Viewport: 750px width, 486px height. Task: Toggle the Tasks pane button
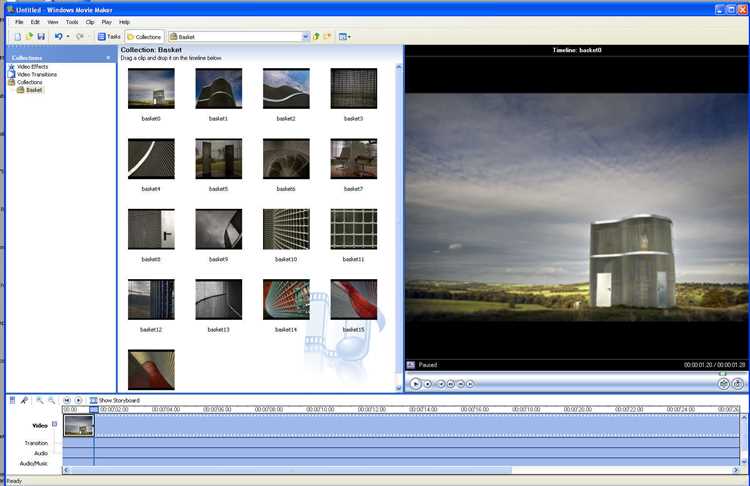(109, 36)
